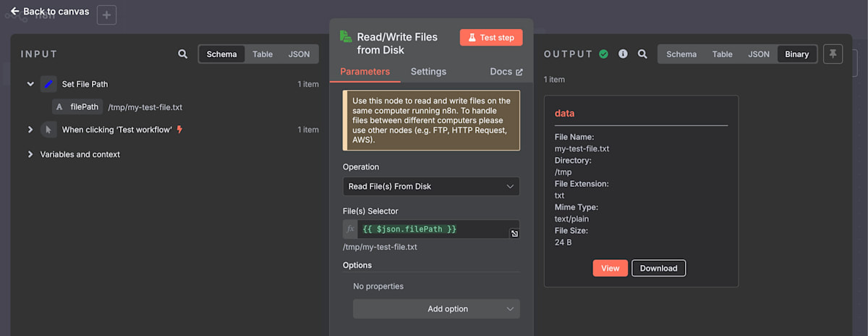Download the binary data file
This screenshot has height=336, width=868.
[659, 268]
